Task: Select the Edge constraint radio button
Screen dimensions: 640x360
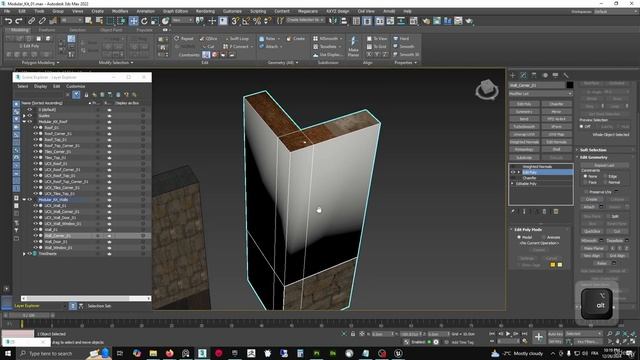Action: click(x=605, y=176)
